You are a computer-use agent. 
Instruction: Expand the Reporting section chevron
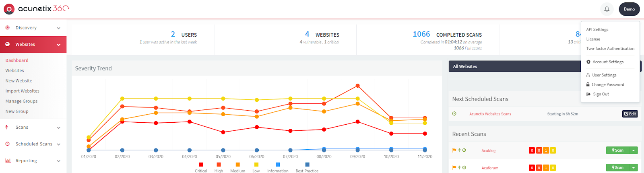[58, 161]
